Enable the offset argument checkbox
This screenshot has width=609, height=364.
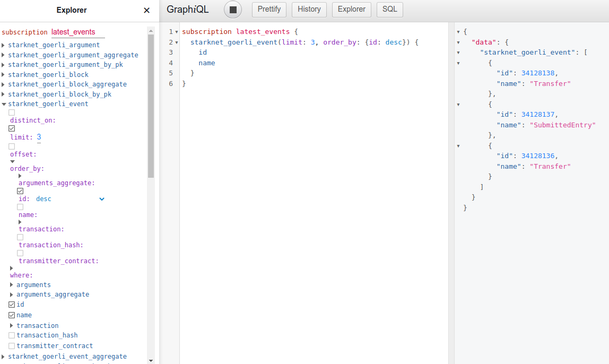(x=12, y=146)
